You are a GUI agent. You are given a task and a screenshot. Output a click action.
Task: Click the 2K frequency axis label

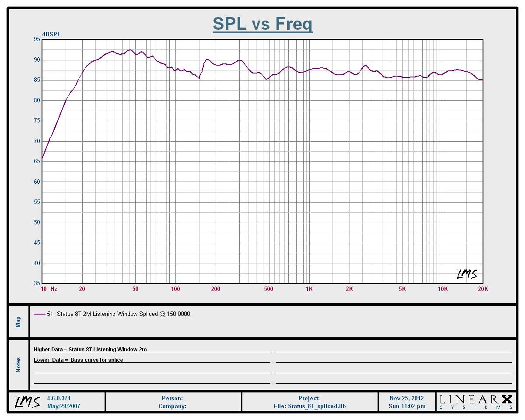[x=350, y=289]
